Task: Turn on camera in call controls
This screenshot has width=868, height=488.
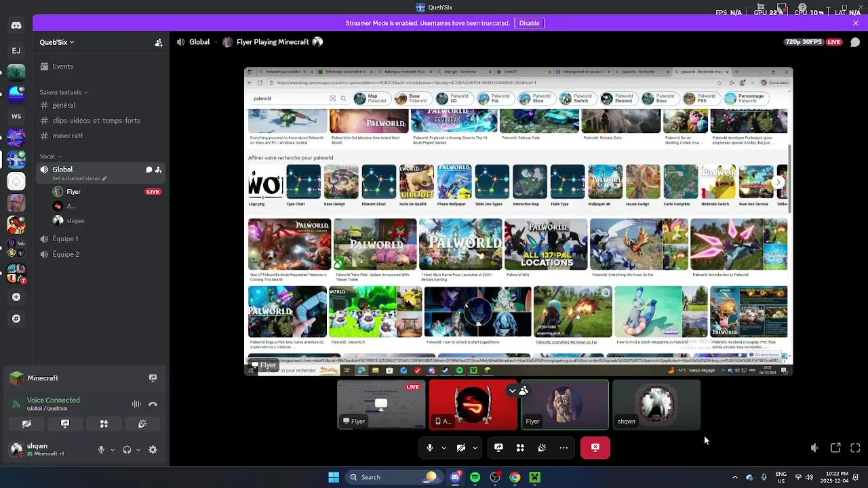Action: point(461,447)
